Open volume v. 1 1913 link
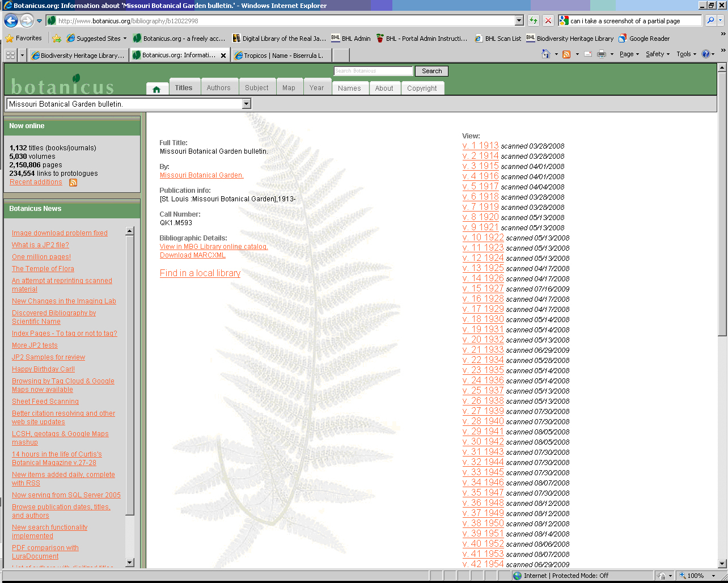 click(x=480, y=146)
